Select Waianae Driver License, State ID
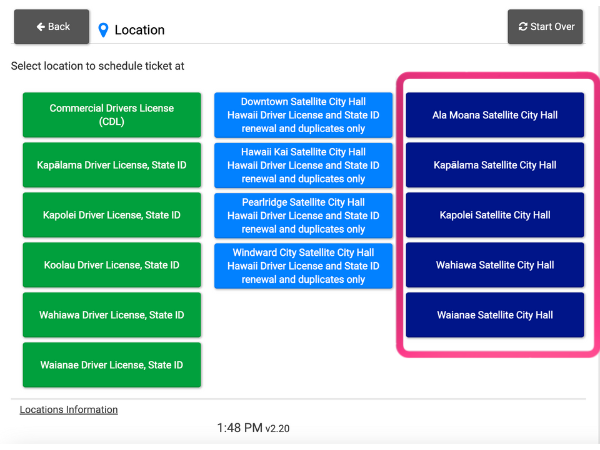Image resolution: width=600 pixels, height=450 pixels. [x=112, y=365]
